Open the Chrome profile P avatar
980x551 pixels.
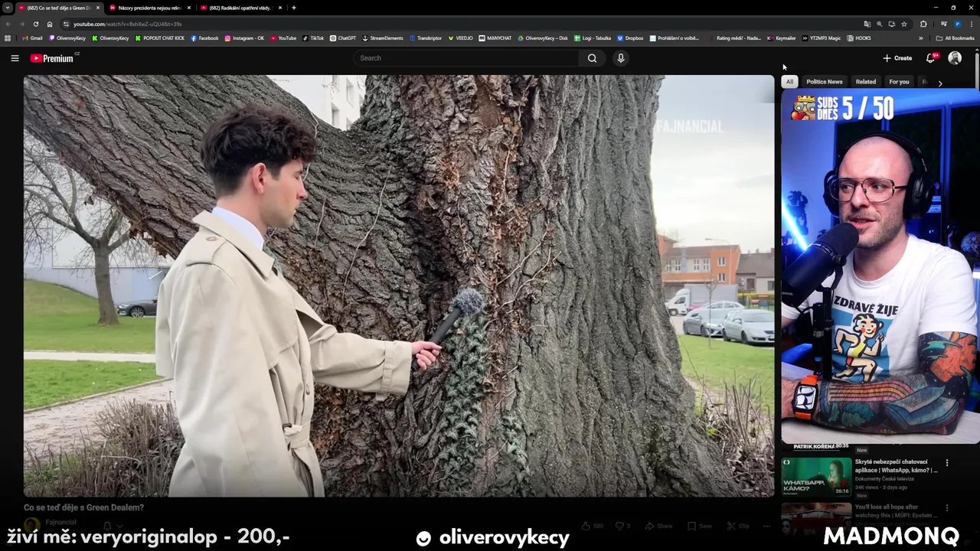click(x=957, y=24)
